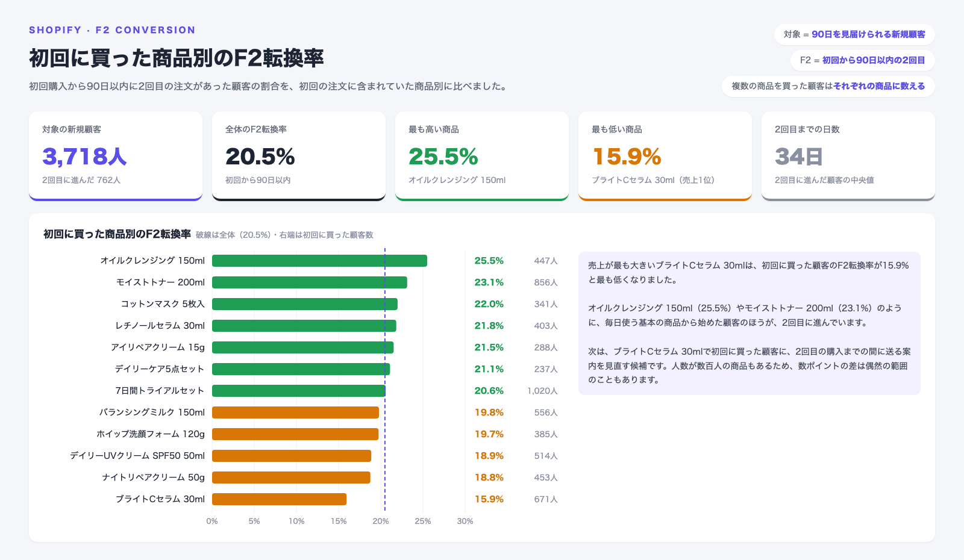The height and width of the screenshot is (560, 964).
Task: Click the 20% axis tick label
Action: [x=381, y=521]
